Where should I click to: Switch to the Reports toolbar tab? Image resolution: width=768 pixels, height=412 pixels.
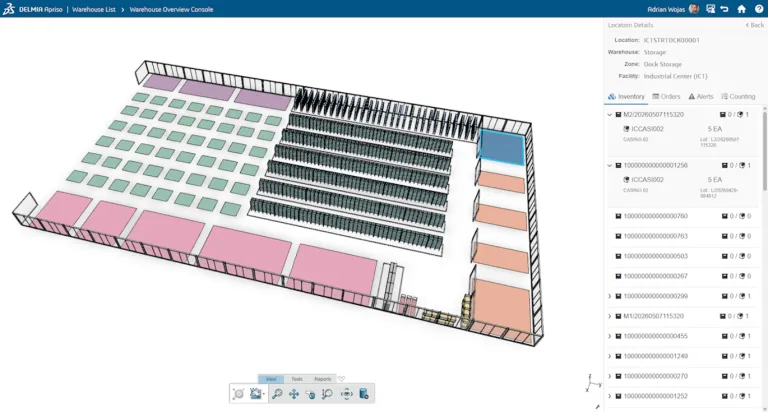point(323,379)
